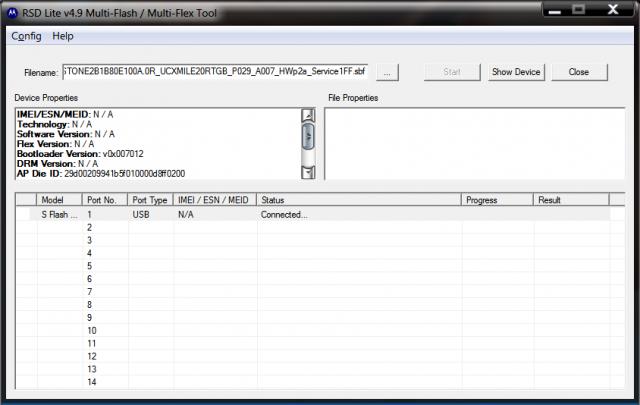Click the Device Properties scrollbar thumb
The height and width of the screenshot is (405, 640).
(309, 135)
